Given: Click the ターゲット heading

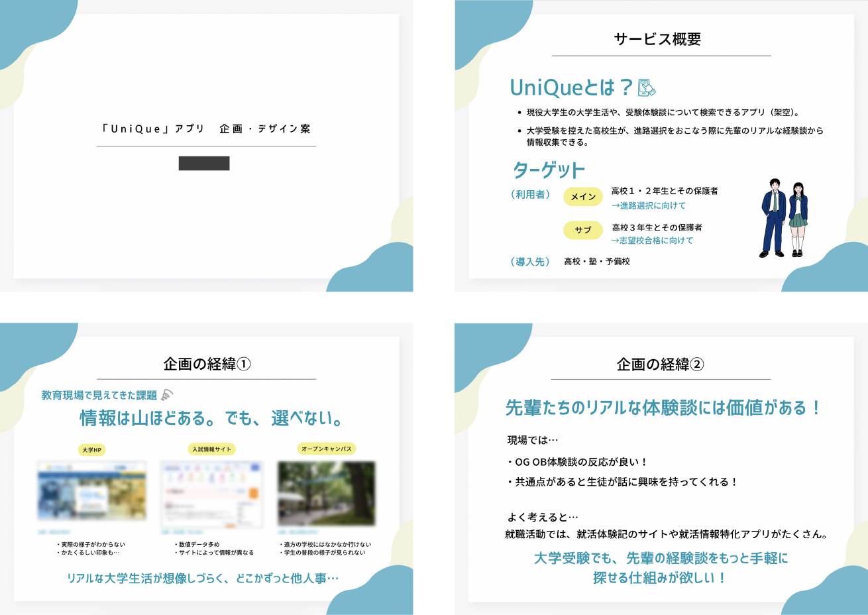Looking at the screenshot, I should [x=549, y=170].
